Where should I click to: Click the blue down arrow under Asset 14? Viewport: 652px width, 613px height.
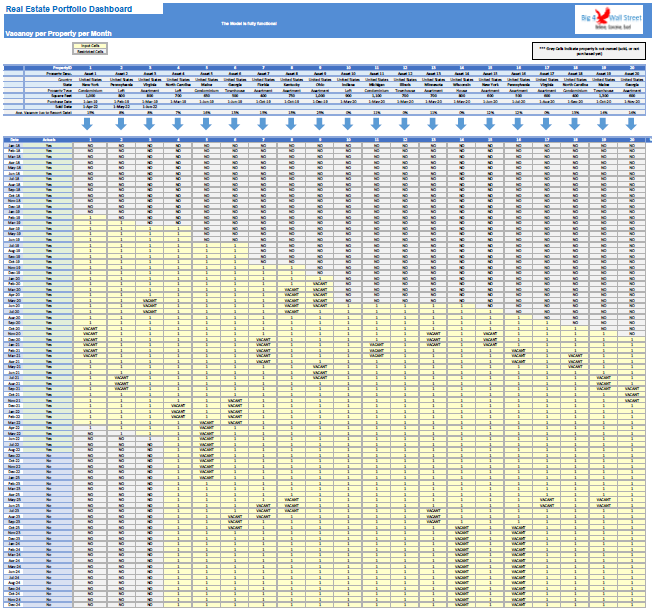461,124
